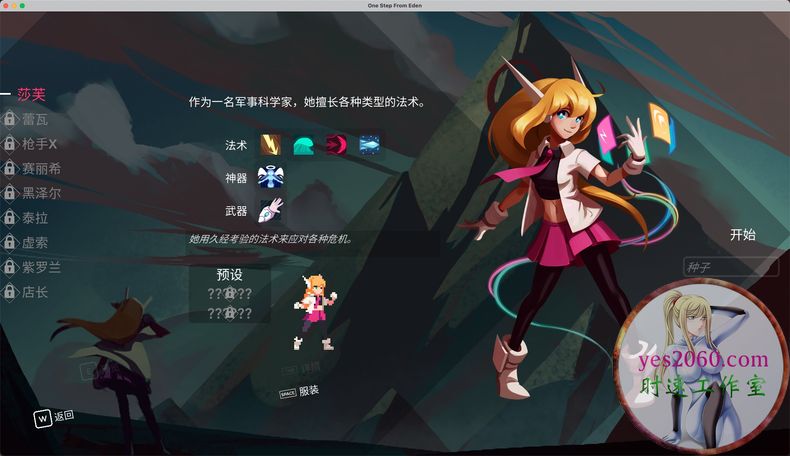
Task: Select the locked character 紫罗兰
Action: coord(41,267)
